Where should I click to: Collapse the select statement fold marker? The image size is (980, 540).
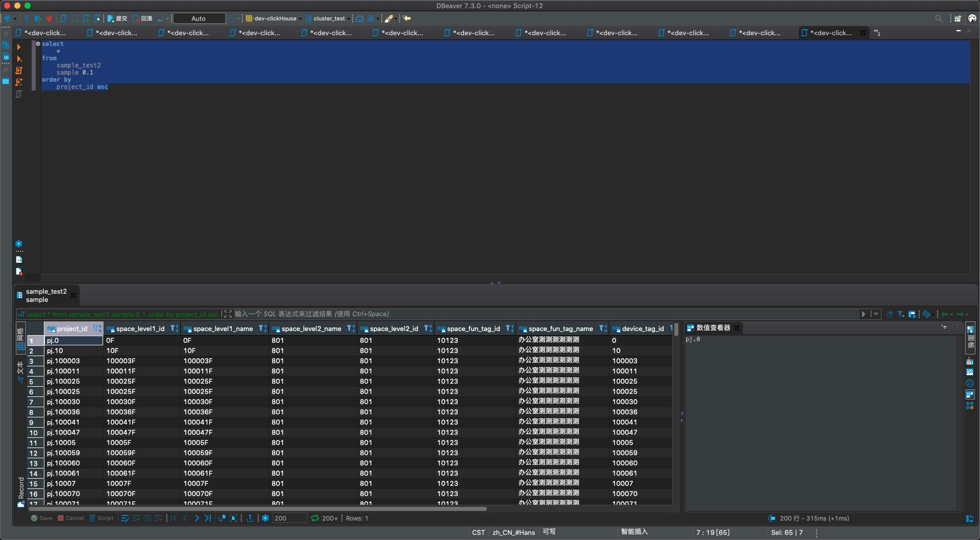pyautogui.click(x=38, y=44)
